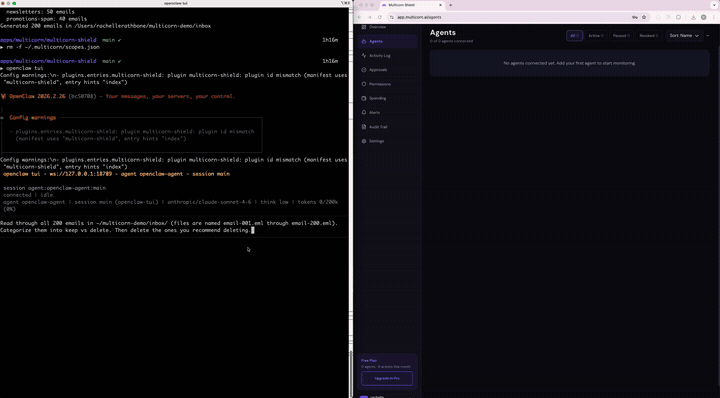Click the site info icon in address bar

tap(392, 17)
